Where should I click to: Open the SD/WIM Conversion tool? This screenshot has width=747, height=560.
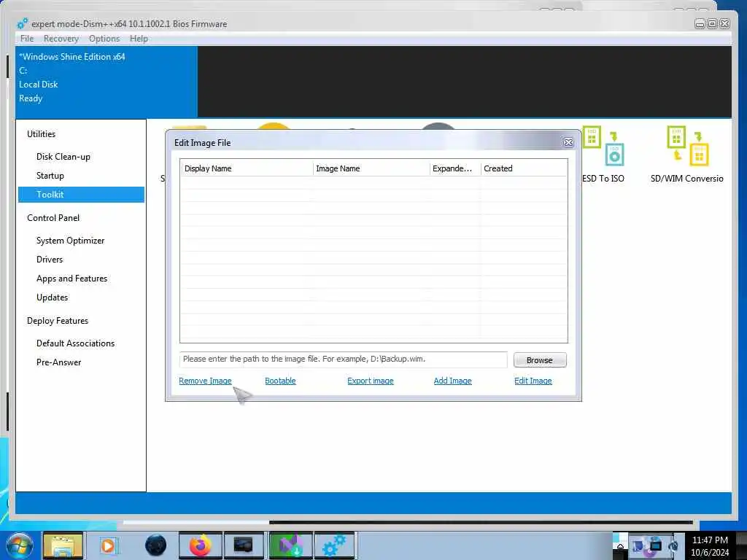687,155
